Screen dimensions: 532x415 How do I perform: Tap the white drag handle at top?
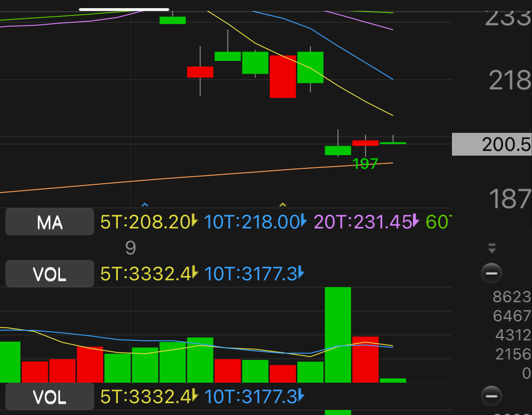click(124, 9)
